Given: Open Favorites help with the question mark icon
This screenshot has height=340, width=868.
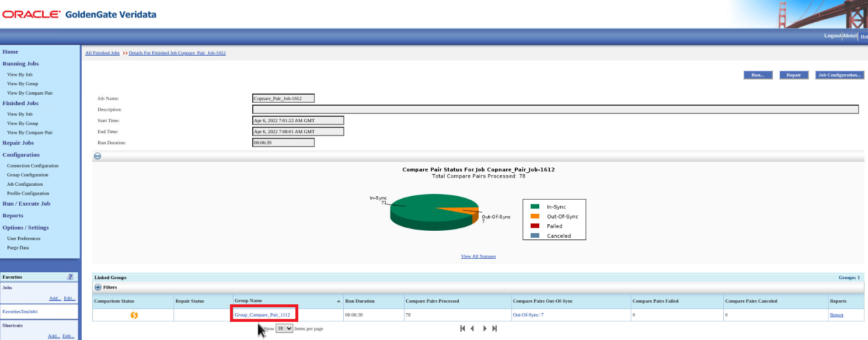Looking at the screenshot, I should [x=69, y=276].
